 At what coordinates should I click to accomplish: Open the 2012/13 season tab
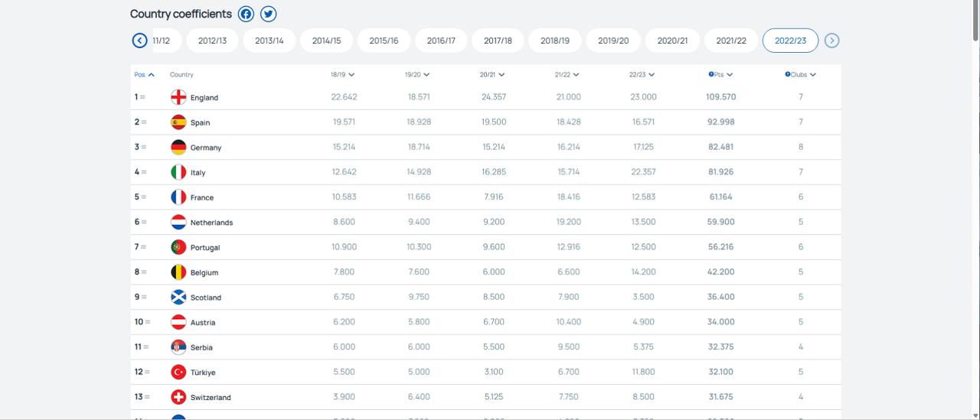[212, 41]
